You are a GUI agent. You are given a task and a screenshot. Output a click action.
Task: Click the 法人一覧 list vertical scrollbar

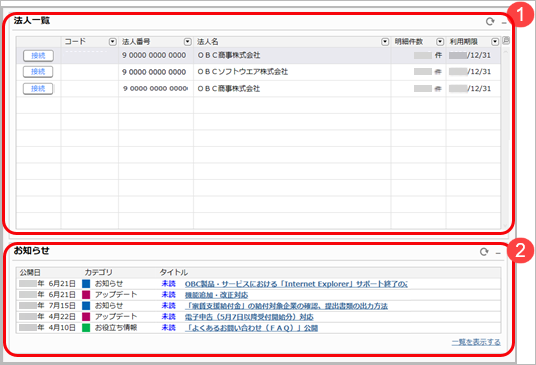tap(506, 138)
